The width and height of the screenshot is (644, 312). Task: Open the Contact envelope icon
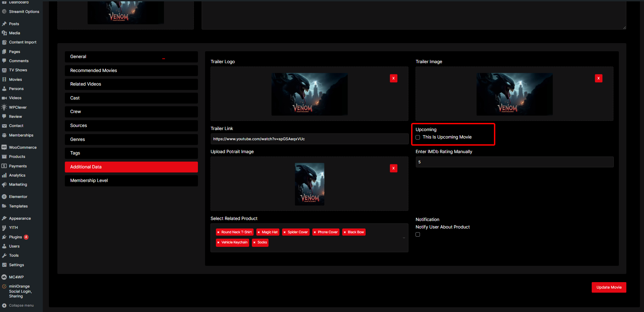[x=4, y=126]
